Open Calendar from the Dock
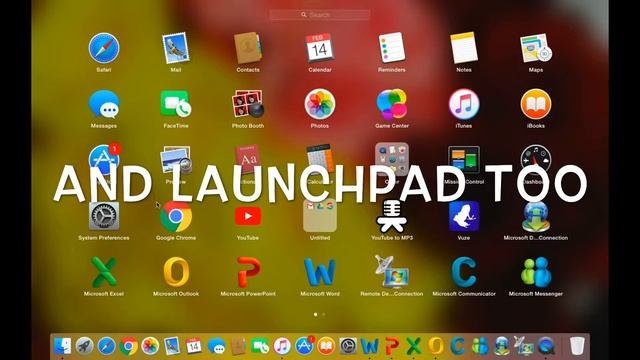Screen dimensions: 640x360 pyautogui.click(x=193, y=346)
